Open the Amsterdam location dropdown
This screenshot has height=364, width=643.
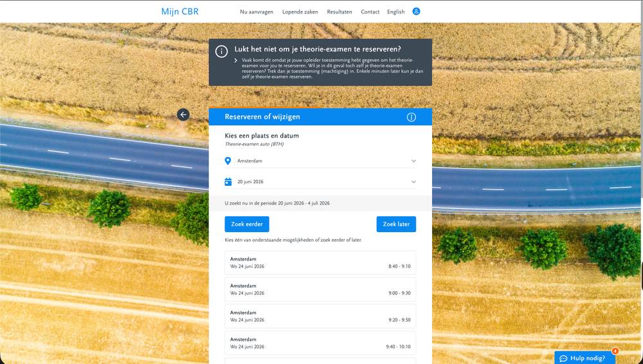[x=320, y=161]
